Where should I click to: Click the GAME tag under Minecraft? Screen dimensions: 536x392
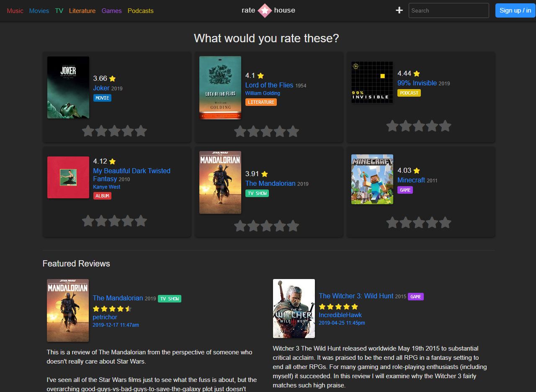[405, 190]
